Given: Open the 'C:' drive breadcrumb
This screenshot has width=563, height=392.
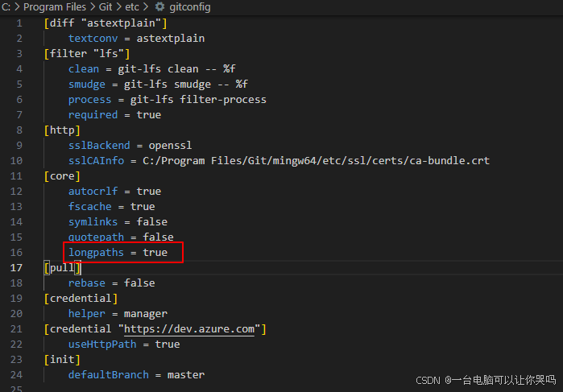Looking at the screenshot, I should pos(6,6).
